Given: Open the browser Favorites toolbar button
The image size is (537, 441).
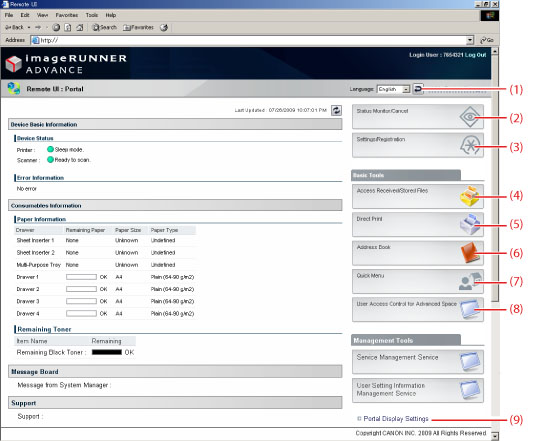Looking at the screenshot, I should point(138,27).
